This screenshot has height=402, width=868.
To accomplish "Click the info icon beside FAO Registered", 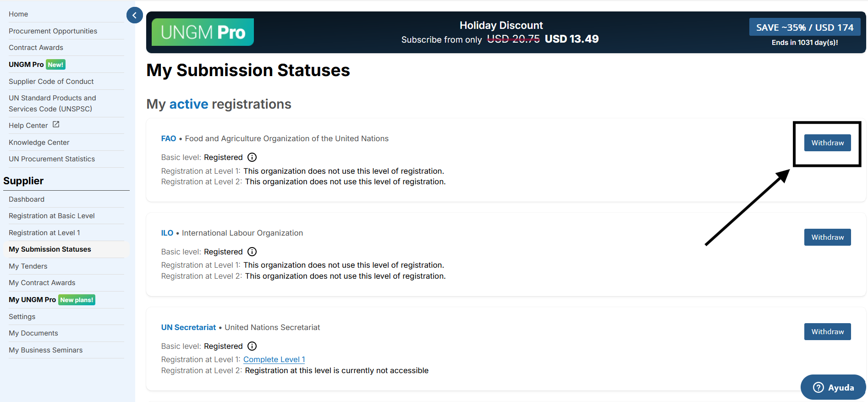I will pos(252,157).
